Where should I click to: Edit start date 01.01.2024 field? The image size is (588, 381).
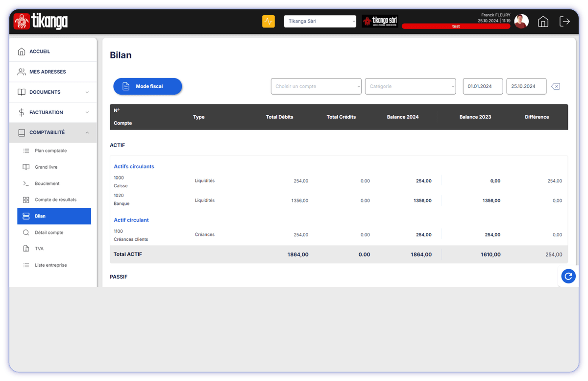point(483,86)
